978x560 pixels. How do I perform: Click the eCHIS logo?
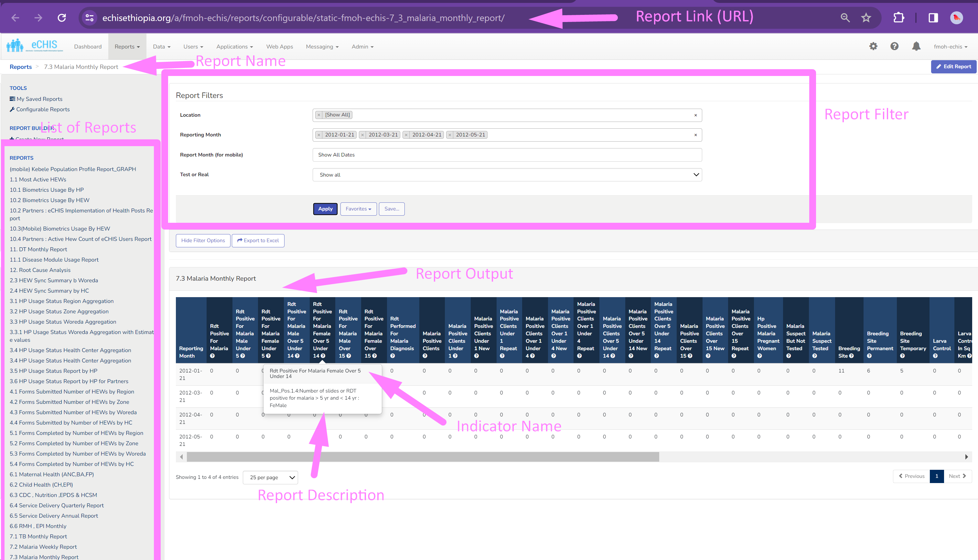click(35, 46)
